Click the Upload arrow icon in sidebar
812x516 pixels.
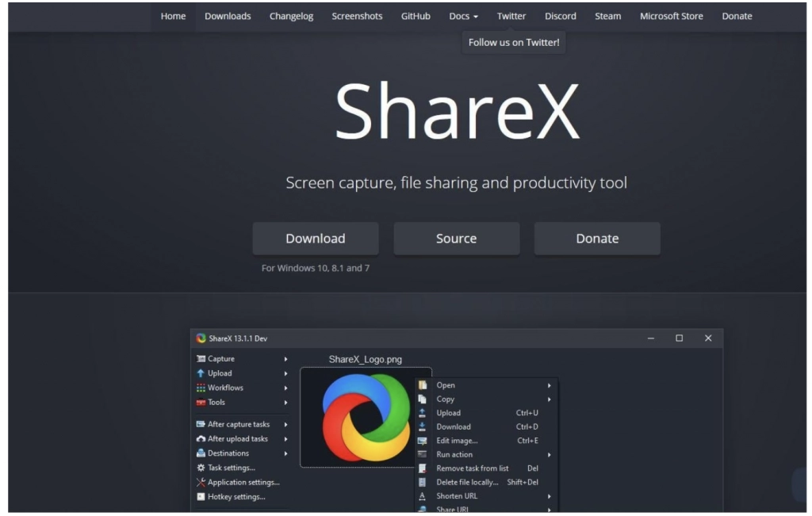(201, 373)
